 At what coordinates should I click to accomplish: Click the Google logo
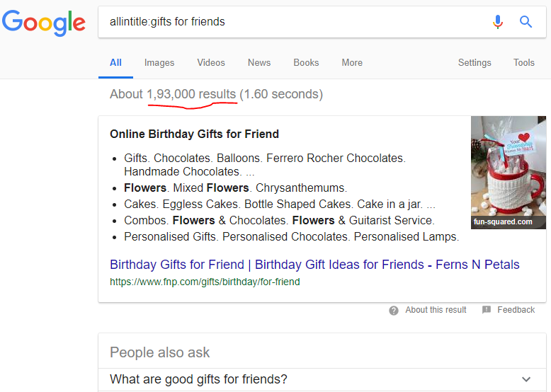(x=44, y=23)
